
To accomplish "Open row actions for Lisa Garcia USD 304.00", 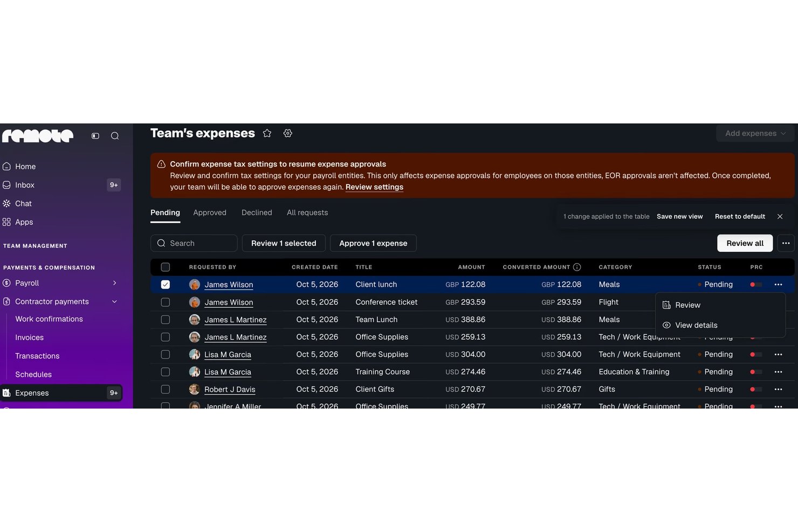I will click(x=778, y=355).
